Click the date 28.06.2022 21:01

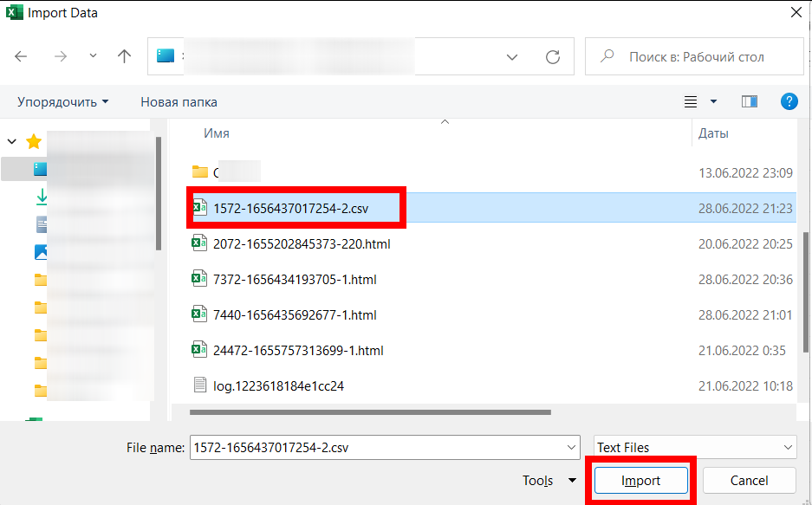point(745,314)
